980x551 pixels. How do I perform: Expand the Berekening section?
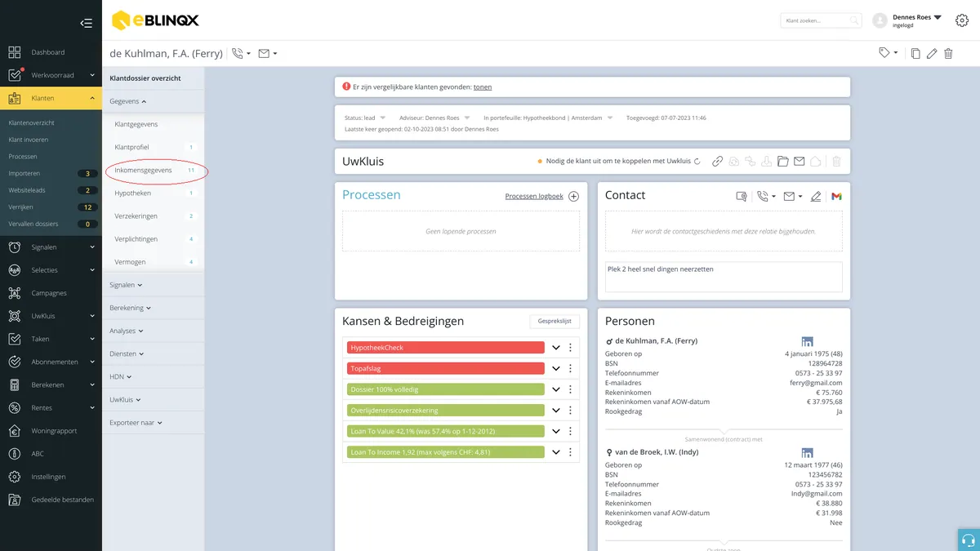coord(131,308)
